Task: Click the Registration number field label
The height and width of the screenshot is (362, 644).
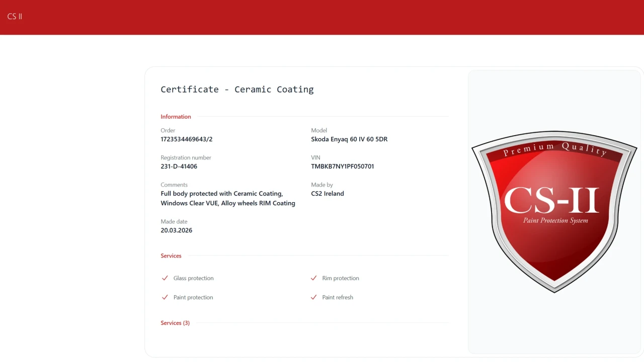Action: [186, 157]
